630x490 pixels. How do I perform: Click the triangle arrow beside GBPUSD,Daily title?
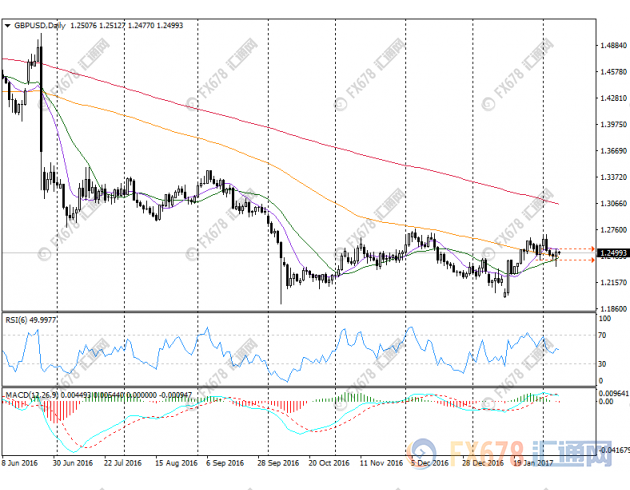click(7, 10)
